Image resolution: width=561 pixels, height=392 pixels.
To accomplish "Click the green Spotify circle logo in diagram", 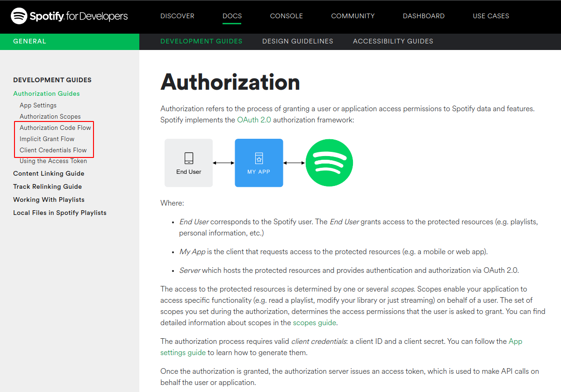I will (329, 163).
